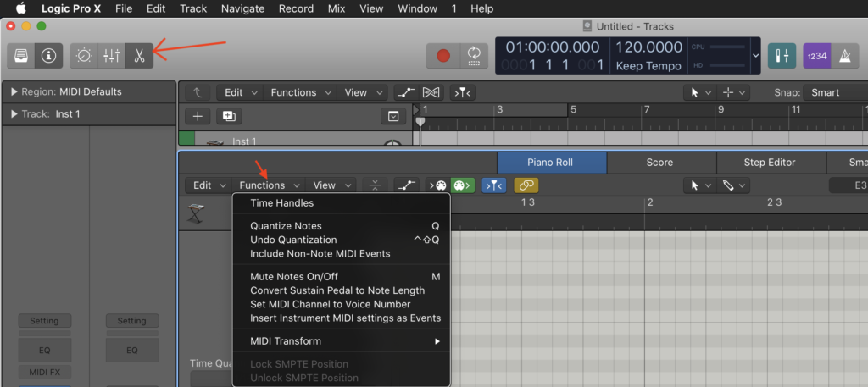Screen dimensions: 868x387
Task: Switch to the Step Editor tab
Action: coord(771,163)
